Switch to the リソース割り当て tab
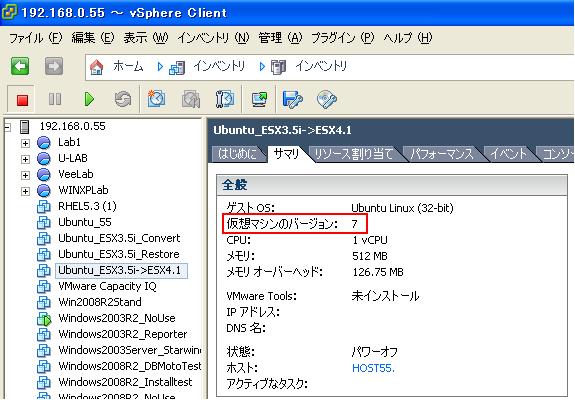Viewport: 575px width, 400px height. pos(354,154)
